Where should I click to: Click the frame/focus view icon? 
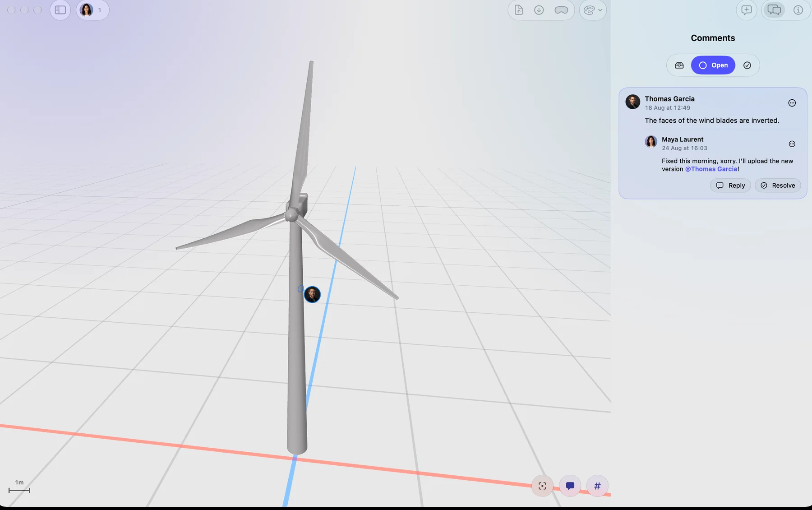(x=542, y=486)
